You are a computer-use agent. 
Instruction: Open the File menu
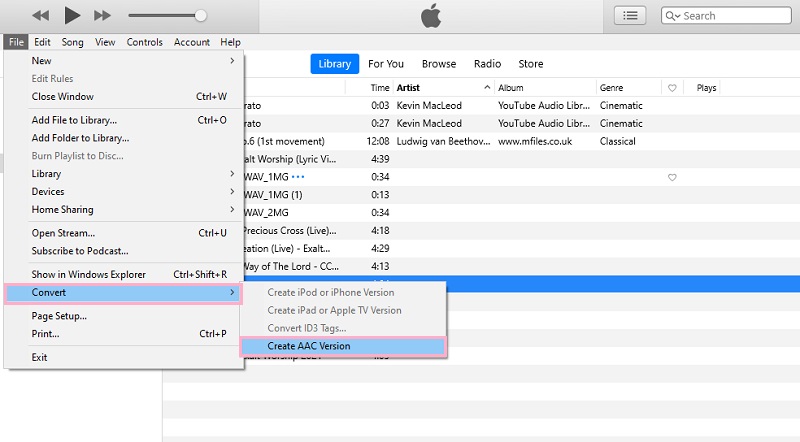(16, 42)
